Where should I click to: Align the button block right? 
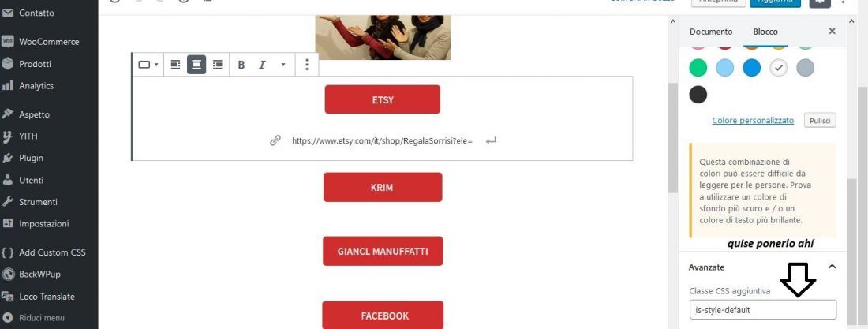coord(218,65)
